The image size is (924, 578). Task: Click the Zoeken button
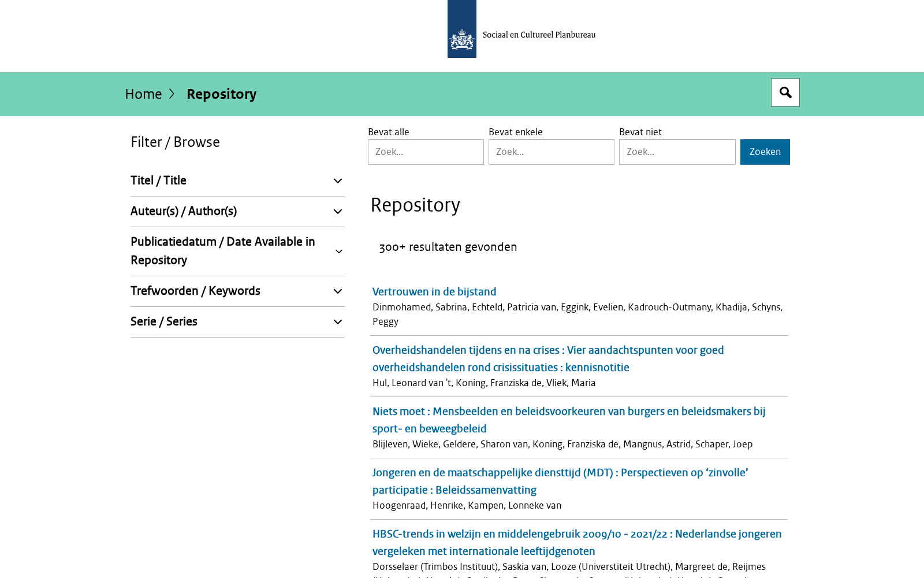(x=765, y=152)
